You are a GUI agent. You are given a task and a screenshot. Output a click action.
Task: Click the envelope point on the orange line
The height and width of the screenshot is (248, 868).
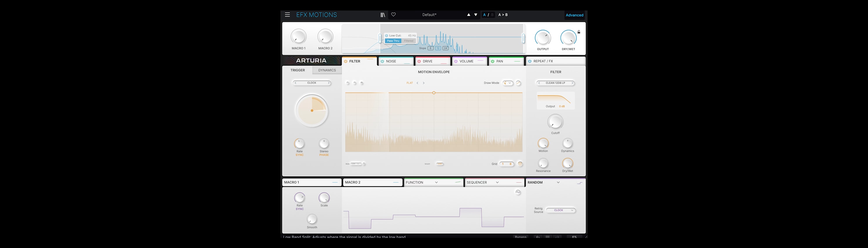434,93
